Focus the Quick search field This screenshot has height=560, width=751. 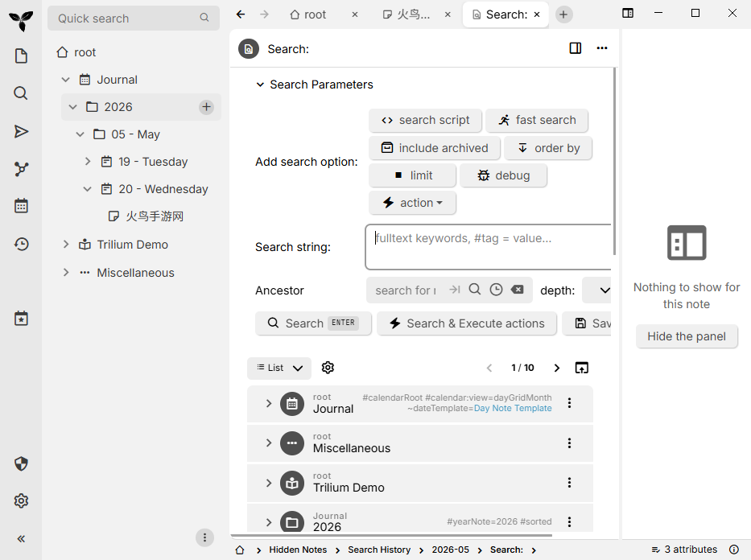tap(134, 19)
